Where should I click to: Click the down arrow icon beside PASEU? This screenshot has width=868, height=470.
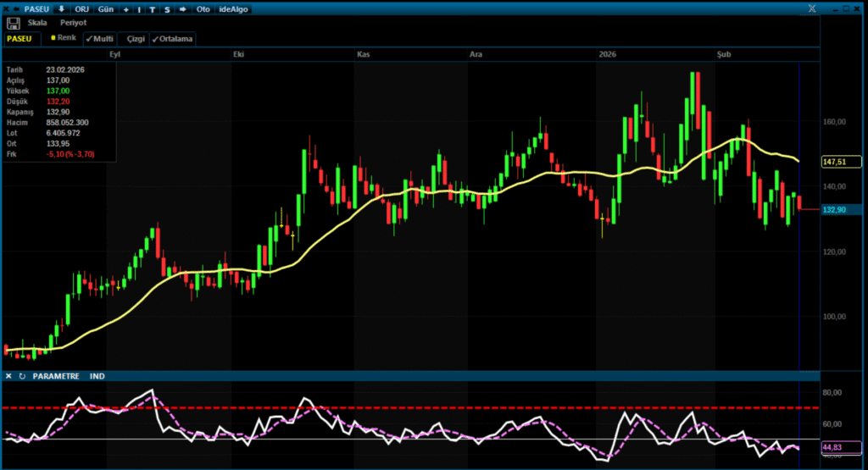pyautogui.click(x=61, y=8)
